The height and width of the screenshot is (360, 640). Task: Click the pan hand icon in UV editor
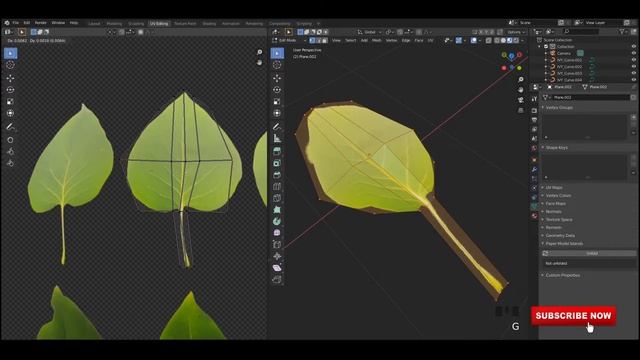coord(259,62)
